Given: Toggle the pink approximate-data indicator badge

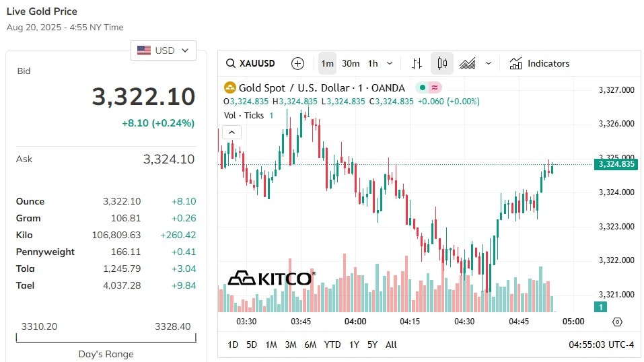Looking at the screenshot, I should 435,87.
